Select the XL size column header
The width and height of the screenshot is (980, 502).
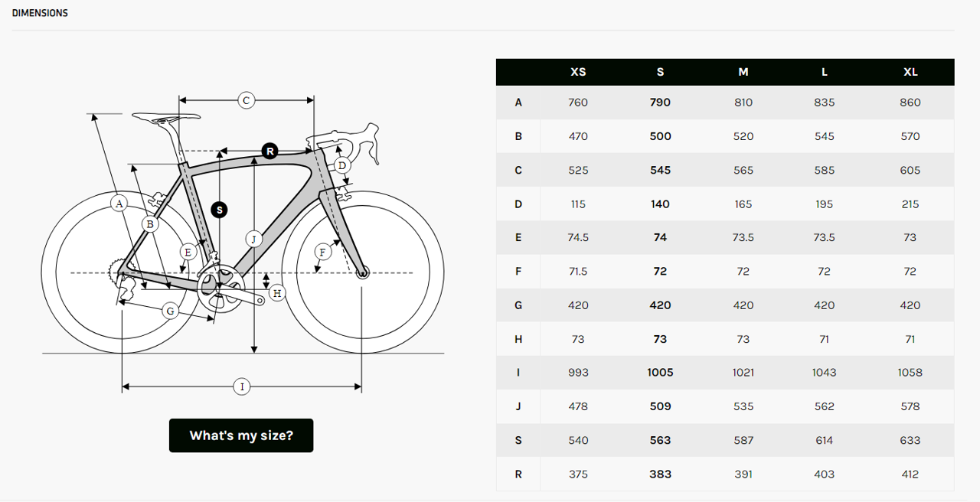(x=910, y=72)
